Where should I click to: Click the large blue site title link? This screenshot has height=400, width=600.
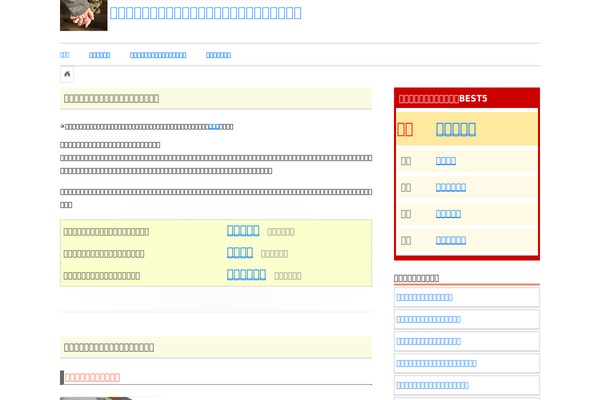pos(205,13)
